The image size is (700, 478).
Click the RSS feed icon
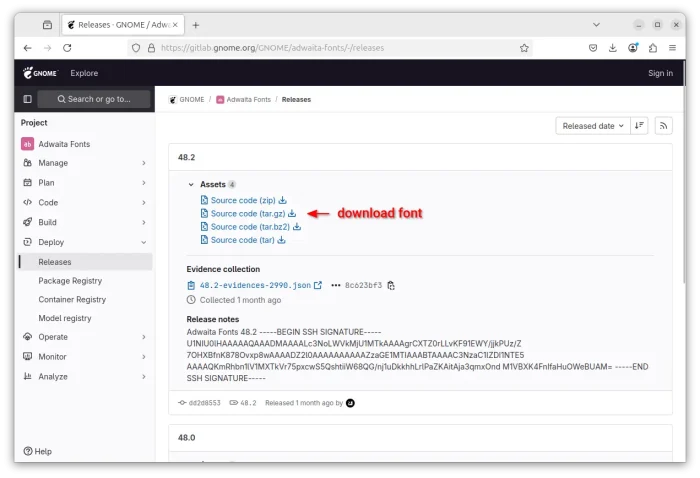[663, 126]
